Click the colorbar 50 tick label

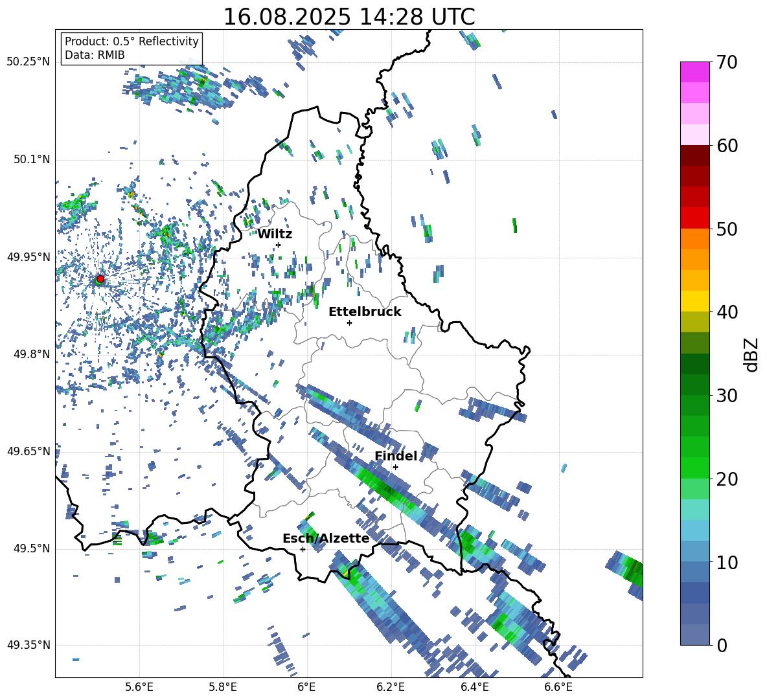click(727, 229)
